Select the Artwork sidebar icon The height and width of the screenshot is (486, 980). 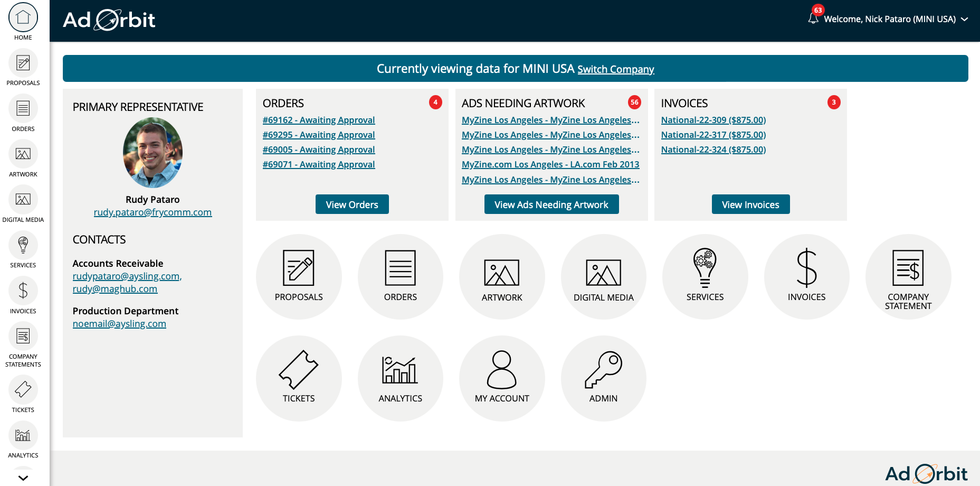point(23,154)
